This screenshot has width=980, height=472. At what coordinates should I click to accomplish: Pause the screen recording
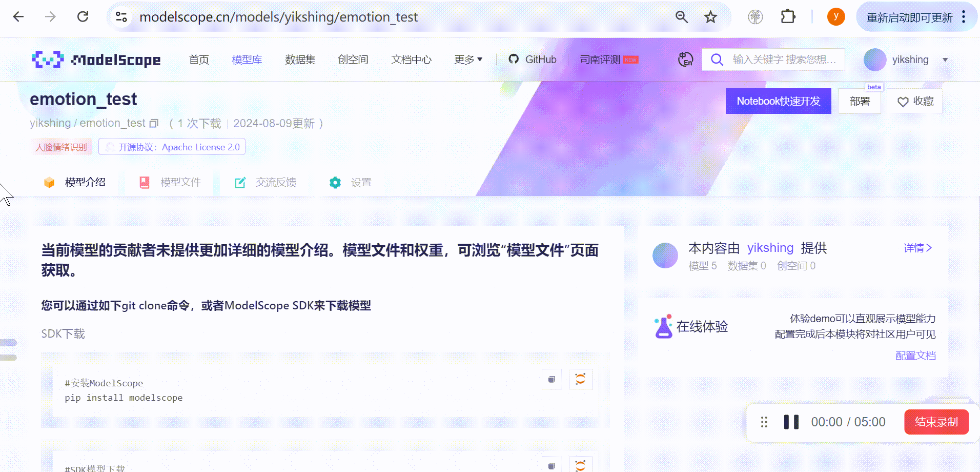point(791,422)
